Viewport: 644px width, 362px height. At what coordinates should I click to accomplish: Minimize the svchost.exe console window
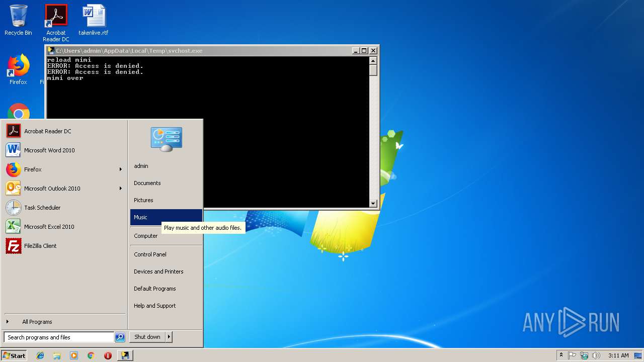356,51
